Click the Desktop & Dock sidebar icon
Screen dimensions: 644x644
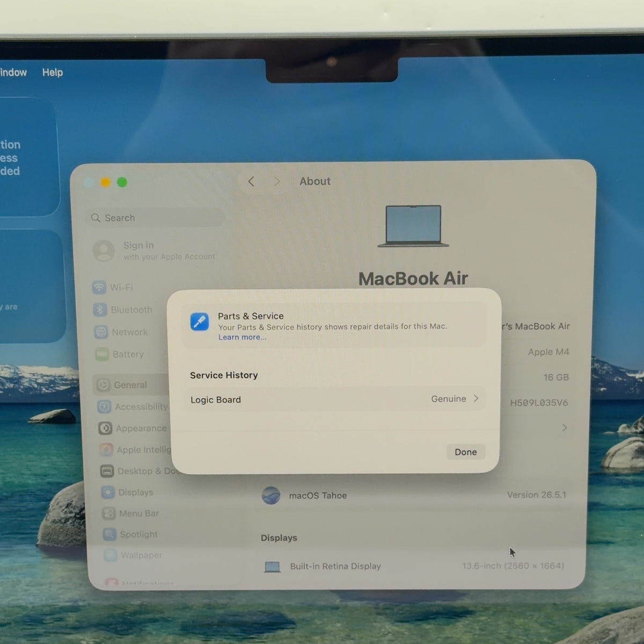[107, 471]
